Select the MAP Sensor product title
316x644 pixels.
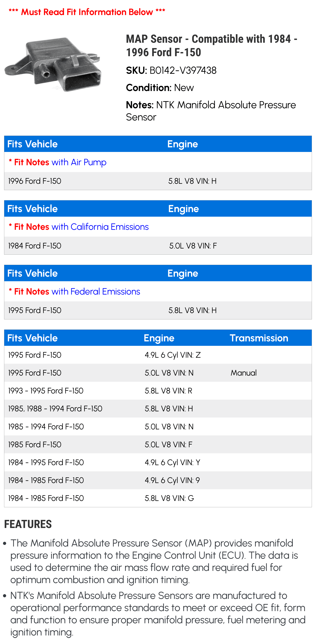click(212, 45)
